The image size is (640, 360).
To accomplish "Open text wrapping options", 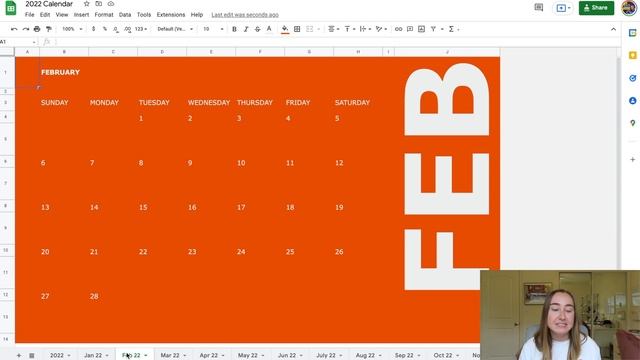I will [365, 29].
